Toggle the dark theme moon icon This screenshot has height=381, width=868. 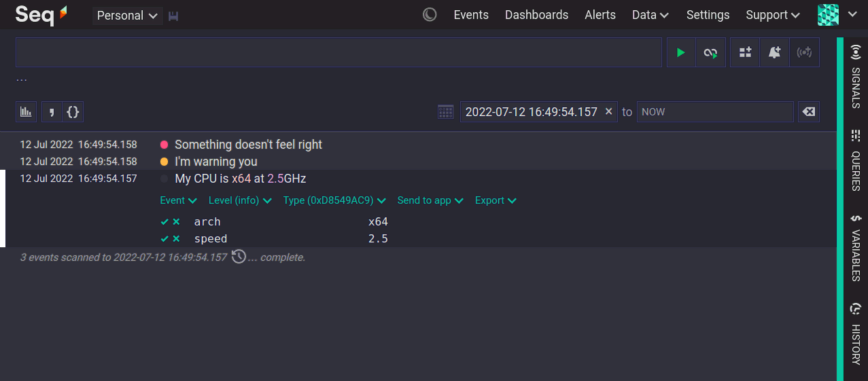coord(430,14)
